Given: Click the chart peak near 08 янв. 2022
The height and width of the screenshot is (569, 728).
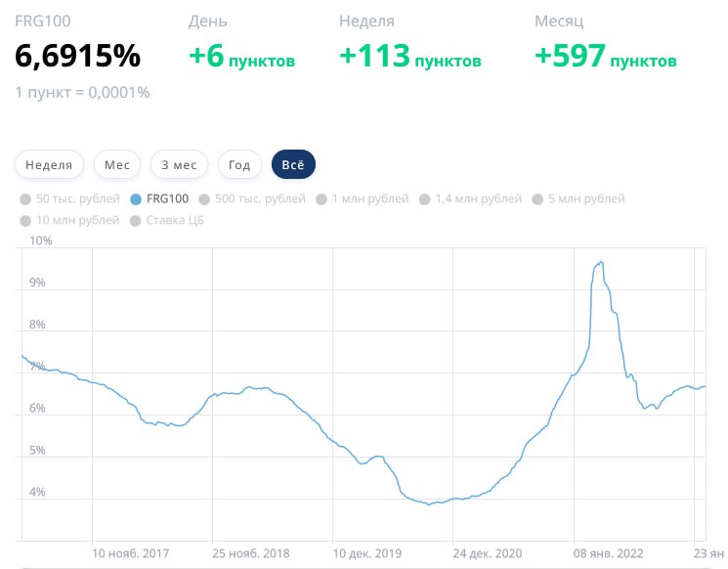Looking at the screenshot, I should (x=601, y=262).
